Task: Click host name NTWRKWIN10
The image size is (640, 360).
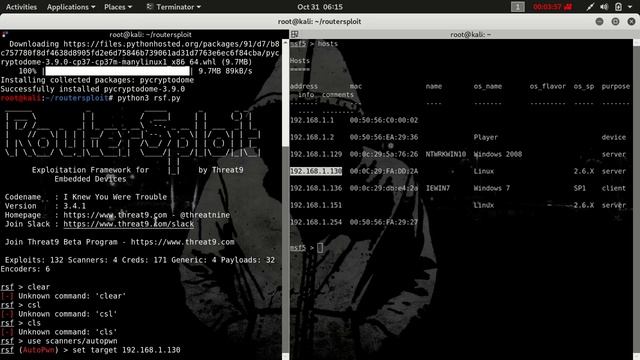Action: (x=446, y=154)
